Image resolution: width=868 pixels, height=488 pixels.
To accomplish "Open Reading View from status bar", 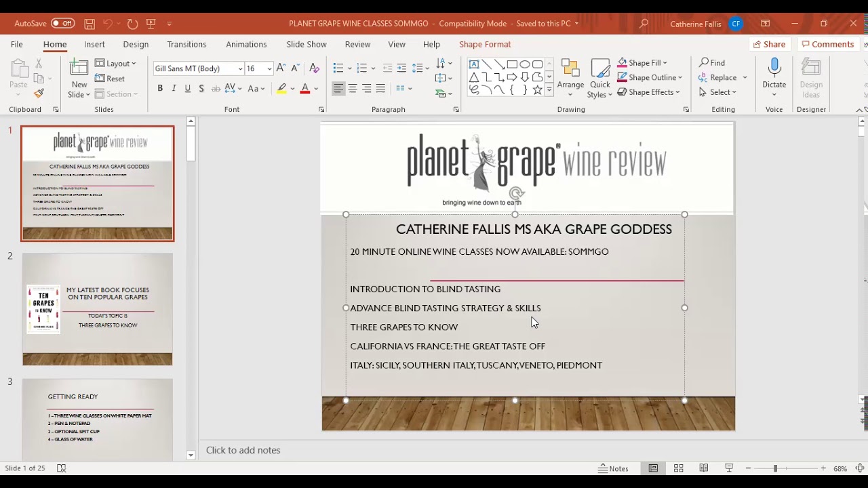I will coord(704,468).
